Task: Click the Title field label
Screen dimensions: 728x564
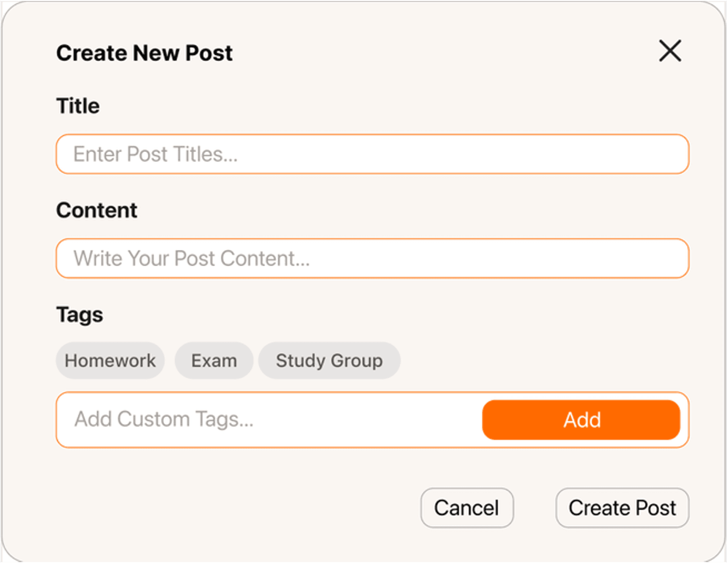Action: pyautogui.click(x=78, y=106)
